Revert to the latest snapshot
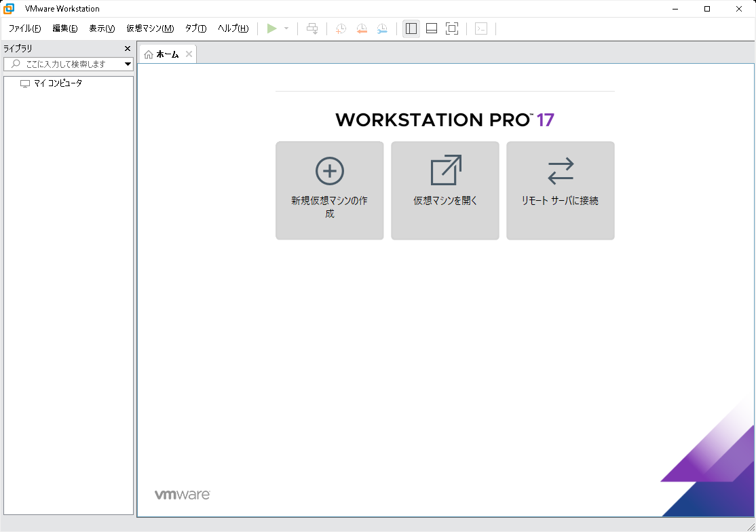The image size is (756, 532). click(362, 28)
